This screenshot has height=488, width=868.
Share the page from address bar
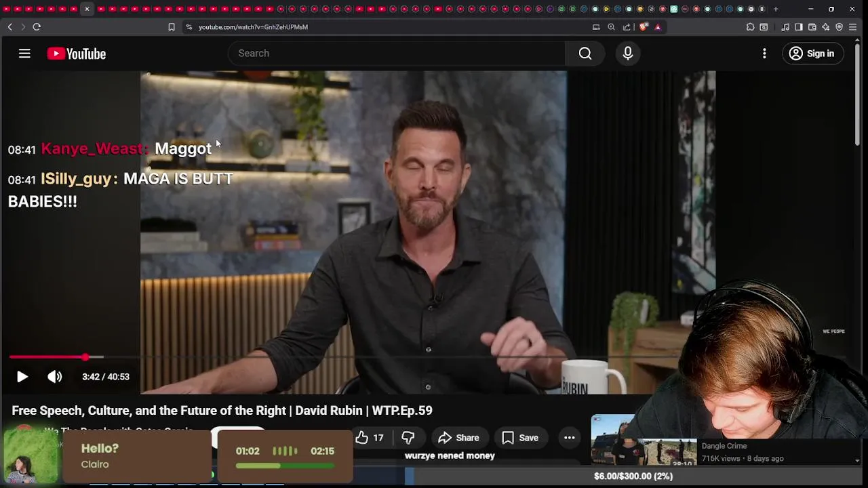pos(627,27)
